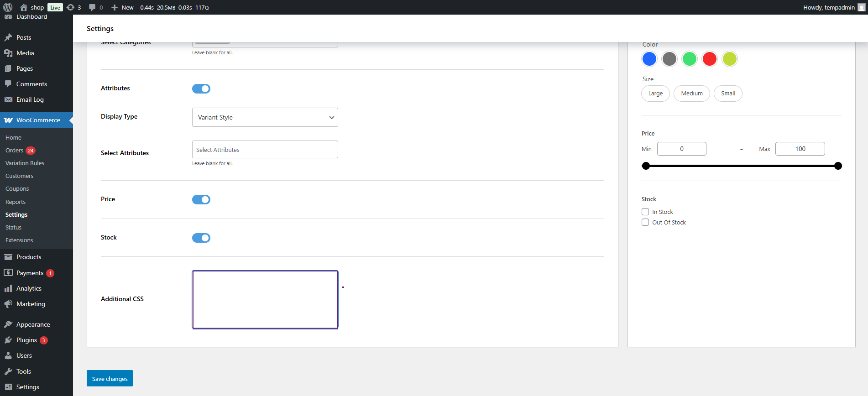The width and height of the screenshot is (868, 396).
Task: Open the Plugins icon in sidebar
Action: click(8, 340)
